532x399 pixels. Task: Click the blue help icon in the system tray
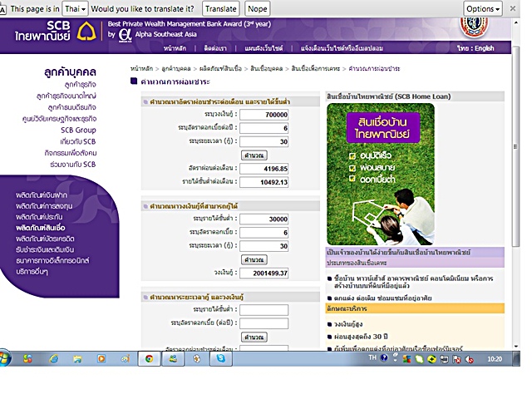point(384,357)
